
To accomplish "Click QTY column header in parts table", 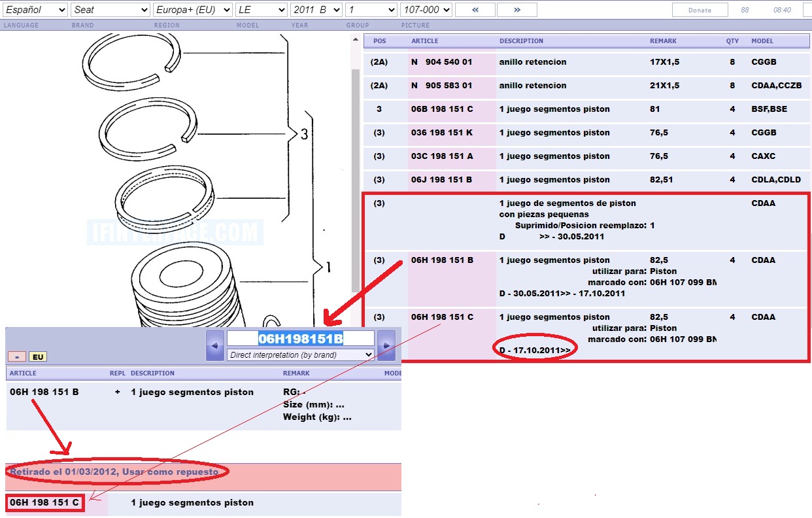I will [732, 41].
